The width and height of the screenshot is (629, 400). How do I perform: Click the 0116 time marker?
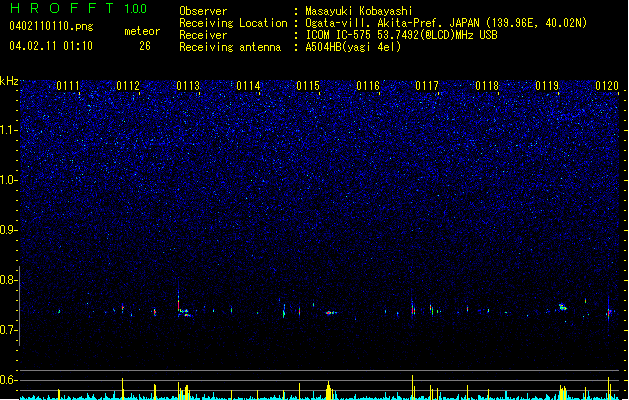368,86
